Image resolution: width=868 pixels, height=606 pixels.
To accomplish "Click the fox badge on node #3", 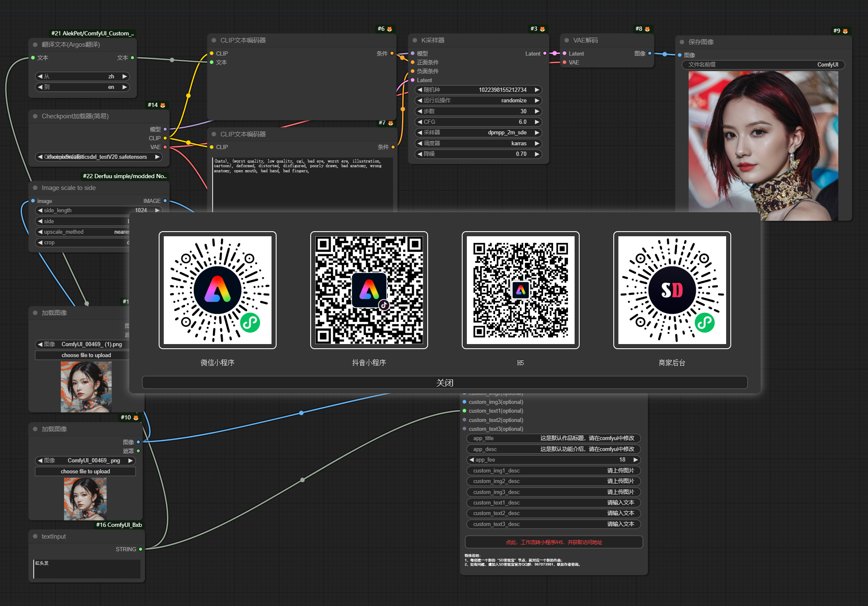I will [542, 29].
